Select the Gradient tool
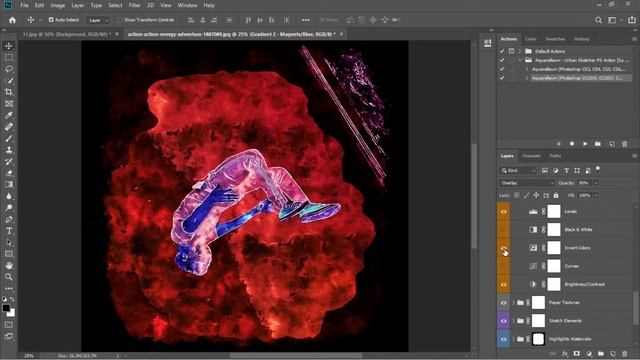Image resolution: width=640 pixels, height=360 pixels. pyautogui.click(x=9, y=184)
